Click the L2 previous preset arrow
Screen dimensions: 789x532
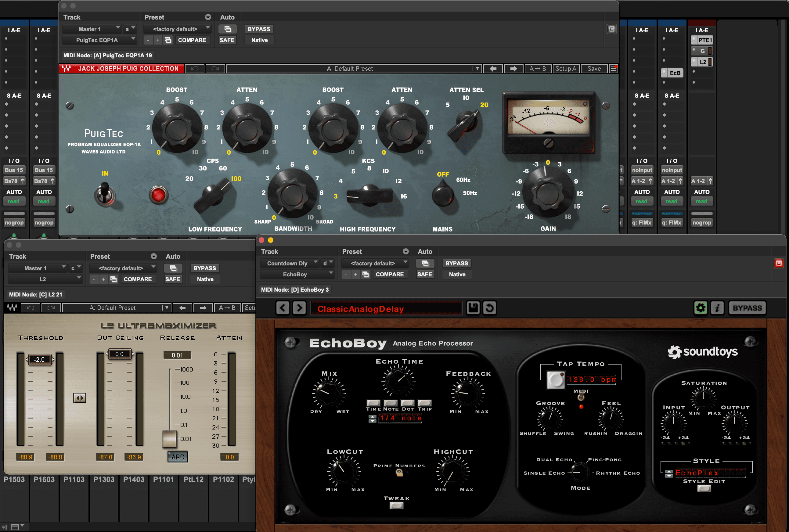click(182, 308)
